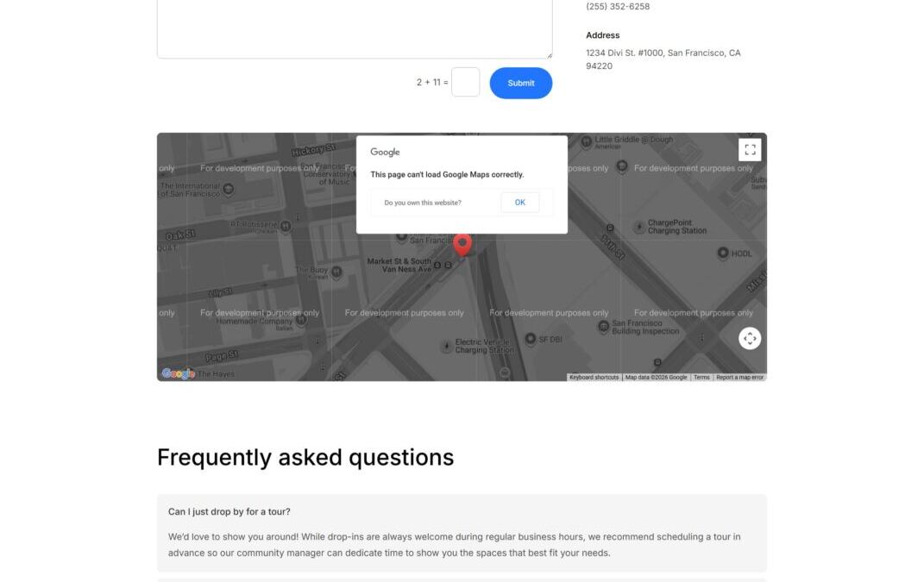
Task: Click the "Frequently asked questions" heading
Action: tap(305, 458)
